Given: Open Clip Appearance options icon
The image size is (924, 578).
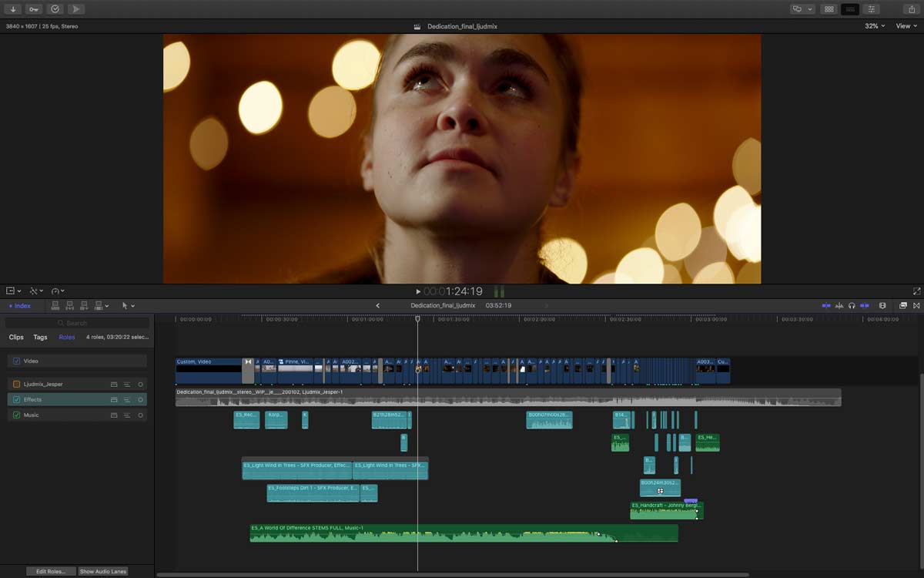Looking at the screenshot, I should (882, 306).
